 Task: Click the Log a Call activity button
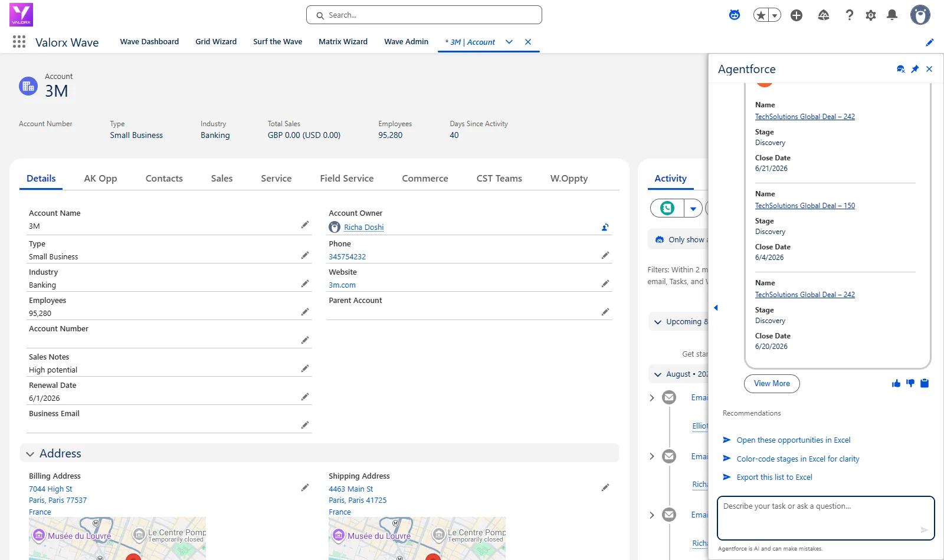point(667,208)
